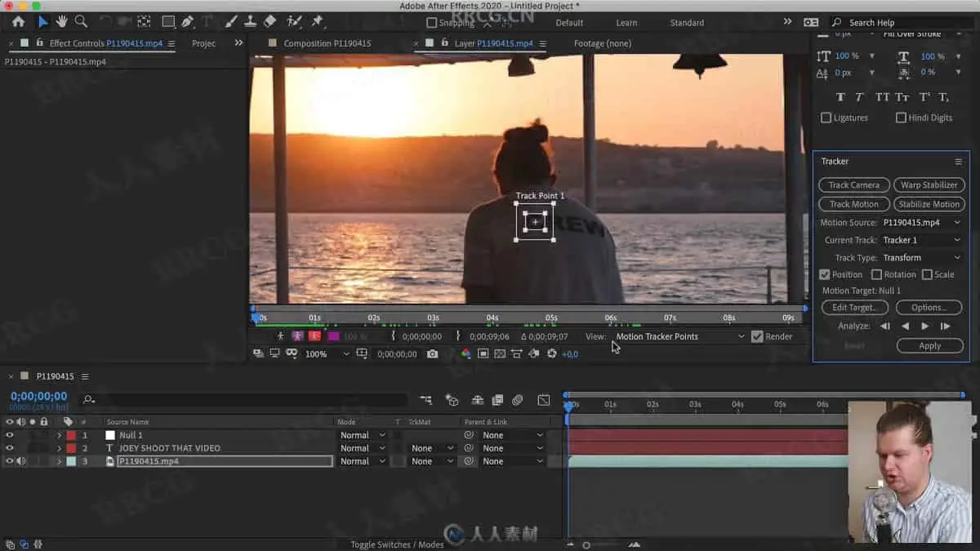Screen dimensions: 980x551
Task: Select the Clone Stamp tool
Action: 252,22
